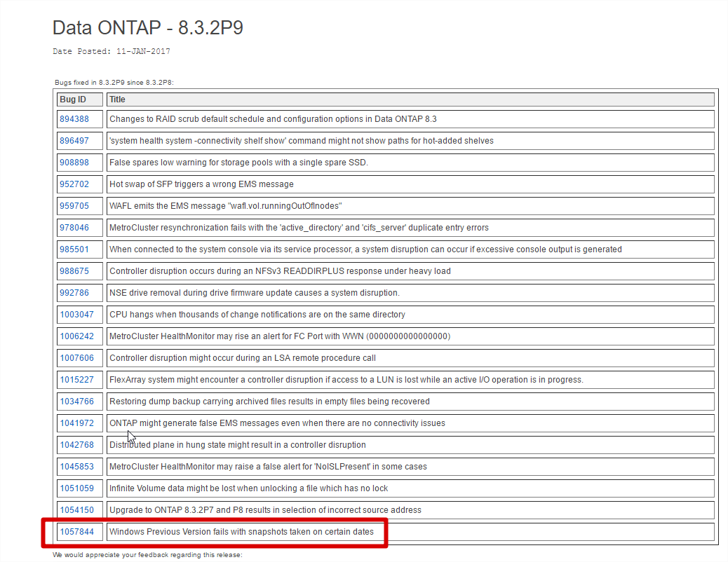The width and height of the screenshot is (728, 562).
Task: Open bug ID 1041972 link
Action: 76,423
